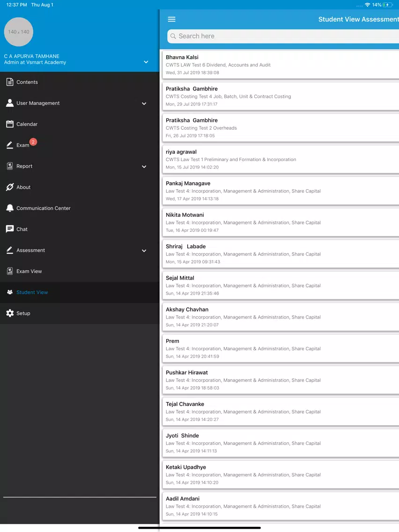Click the Student View people icon

click(10, 292)
